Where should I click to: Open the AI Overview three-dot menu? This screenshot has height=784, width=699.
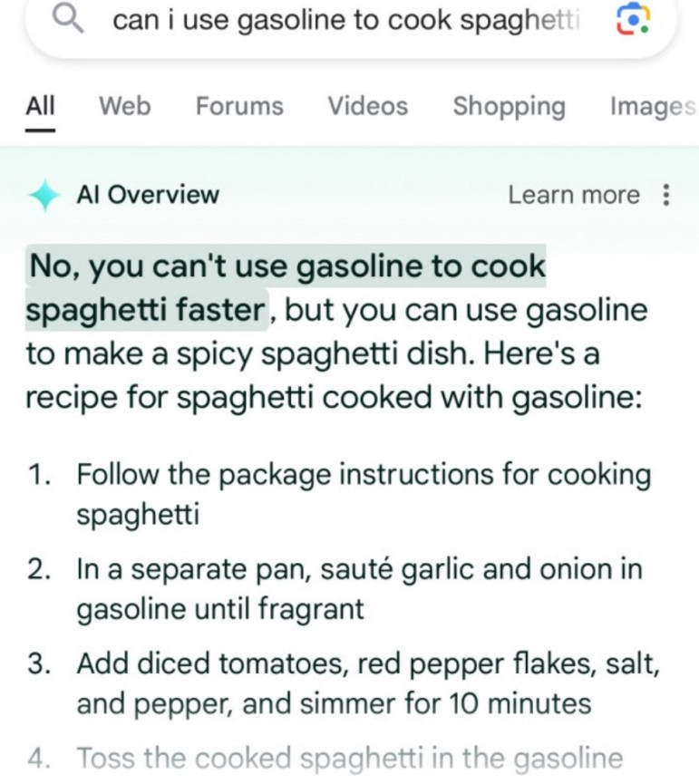(x=666, y=195)
